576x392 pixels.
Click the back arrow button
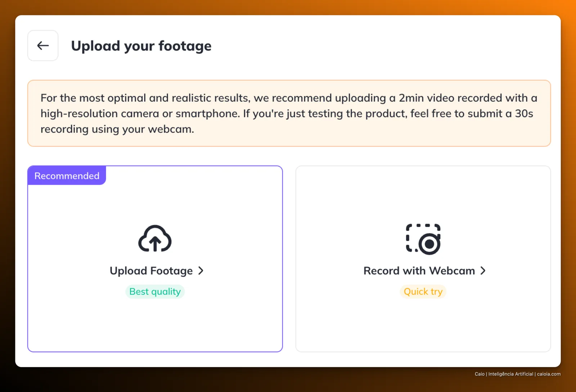(x=43, y=46)
